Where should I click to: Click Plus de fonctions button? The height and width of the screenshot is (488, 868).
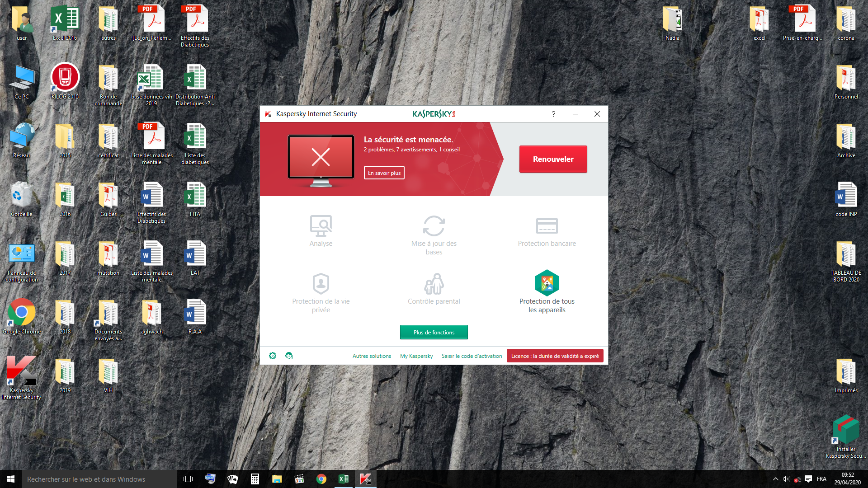tap(434, 332)
